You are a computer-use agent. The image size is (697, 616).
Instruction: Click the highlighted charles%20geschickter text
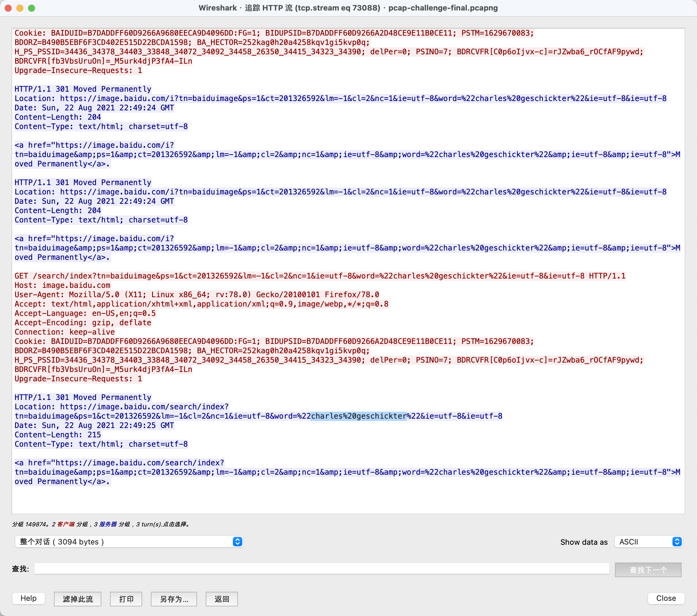click(x=359, y=416)
